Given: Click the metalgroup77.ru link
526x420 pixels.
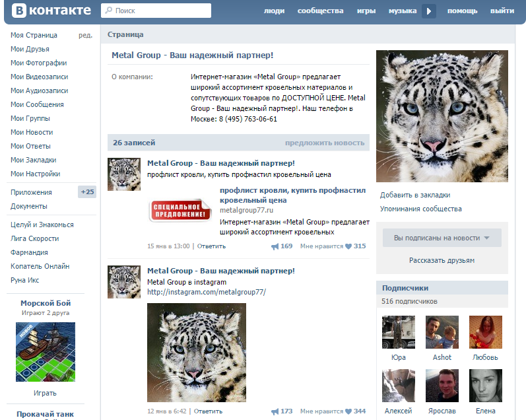Looking at the screenshot, I should tap(246, 210).
